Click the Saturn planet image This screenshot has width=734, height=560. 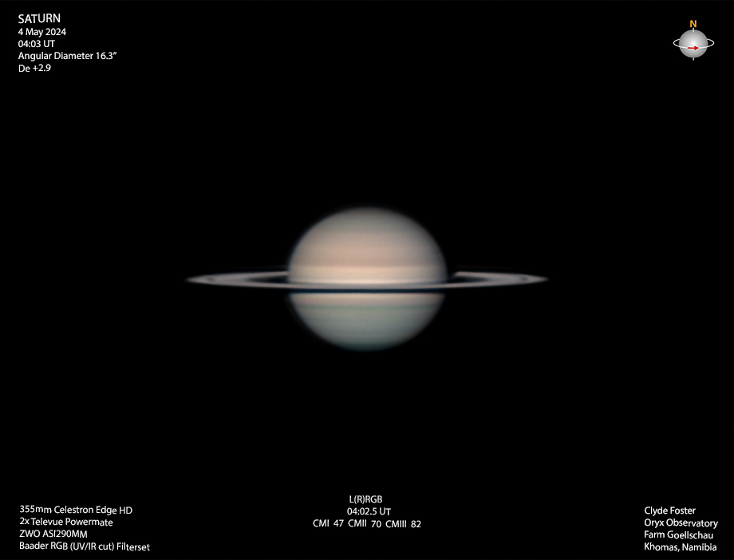[366, 279]
